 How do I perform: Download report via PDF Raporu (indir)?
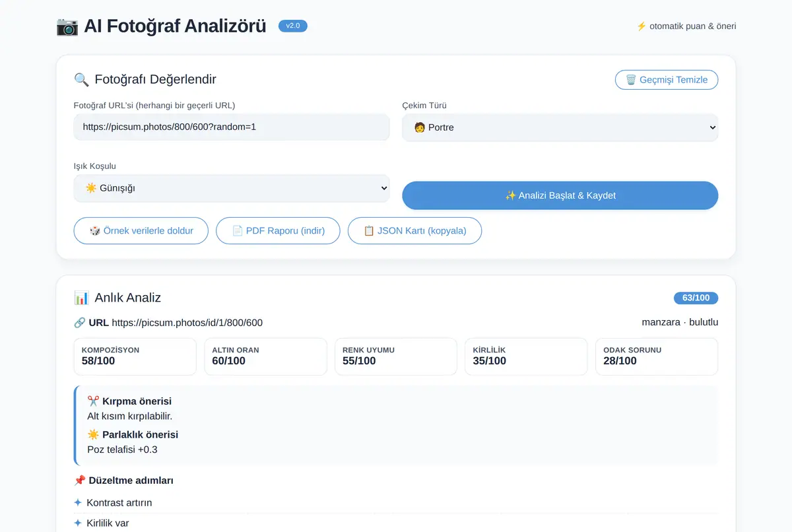pyautogui.click(x=279, y=231)
